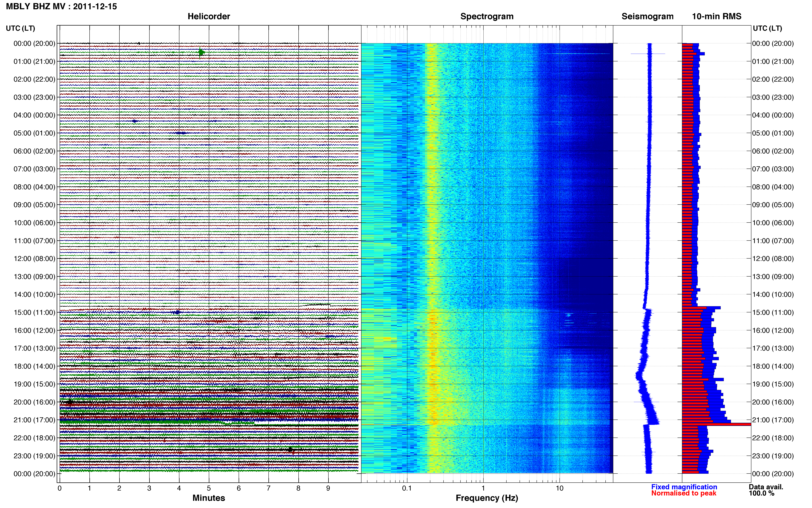The image size is (812, 508).
Task: Click left time label '23:00 (19:00)'
Action: click(34, 456)
